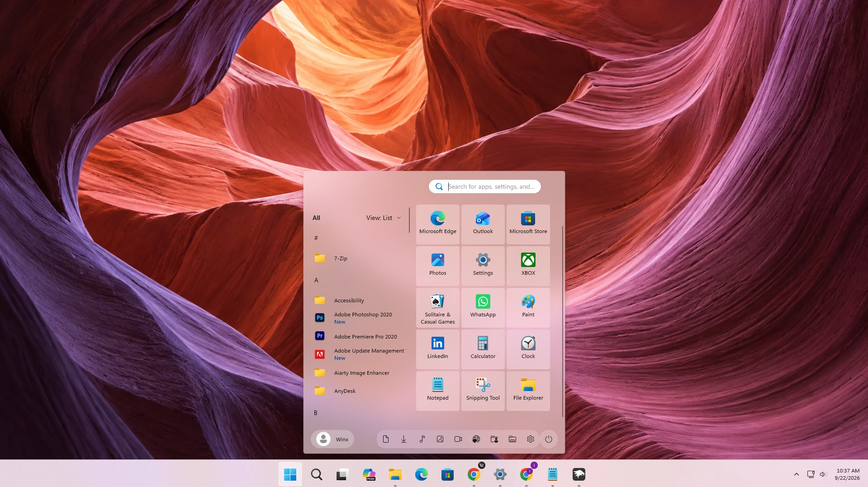Open the Photos app tile
This screenshot has width=868, height=487.
point(437,266)
